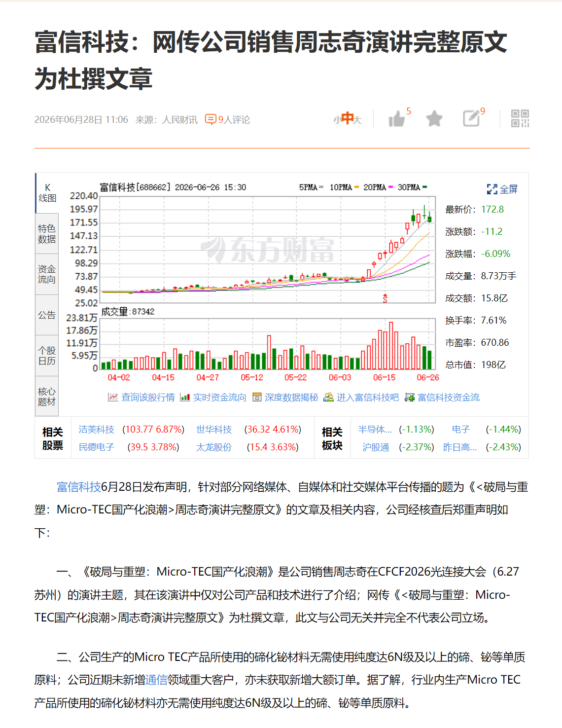This screenshot has width=562, height=728.
Task: Click the fullscreen expand icon beside 全屏
Action: [x=492, y=189]
